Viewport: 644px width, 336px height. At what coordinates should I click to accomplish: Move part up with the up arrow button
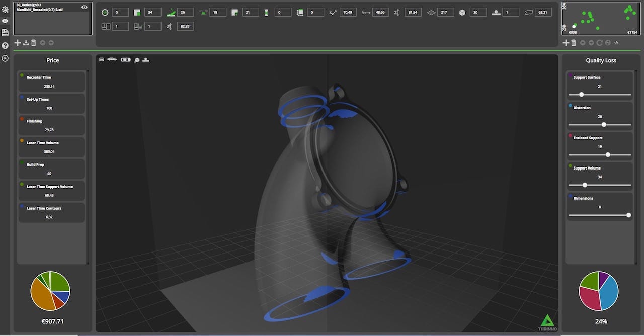[42, 43]
